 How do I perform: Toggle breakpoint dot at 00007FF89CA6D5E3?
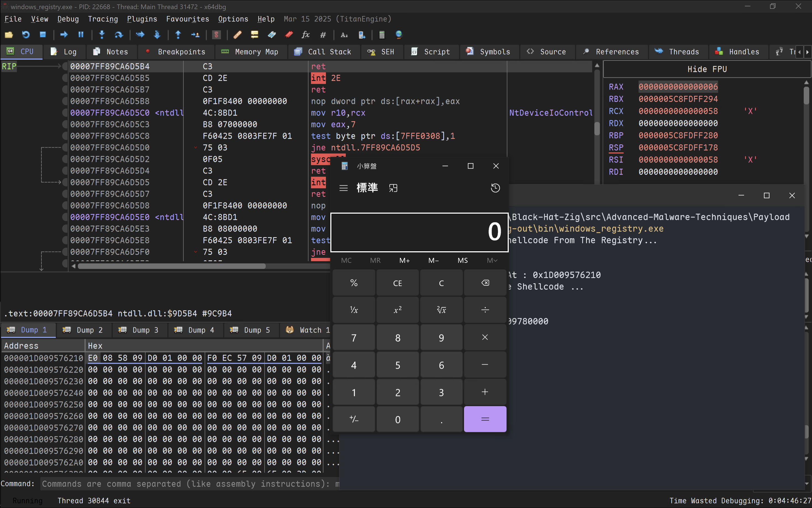[65, 229]
